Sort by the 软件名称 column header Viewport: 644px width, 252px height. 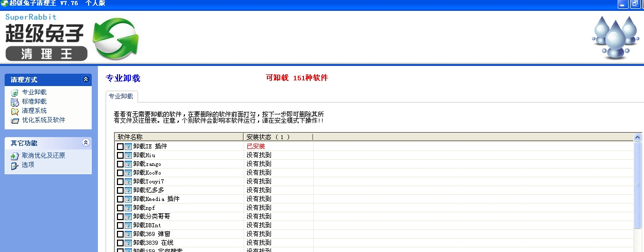pos(179,137)
